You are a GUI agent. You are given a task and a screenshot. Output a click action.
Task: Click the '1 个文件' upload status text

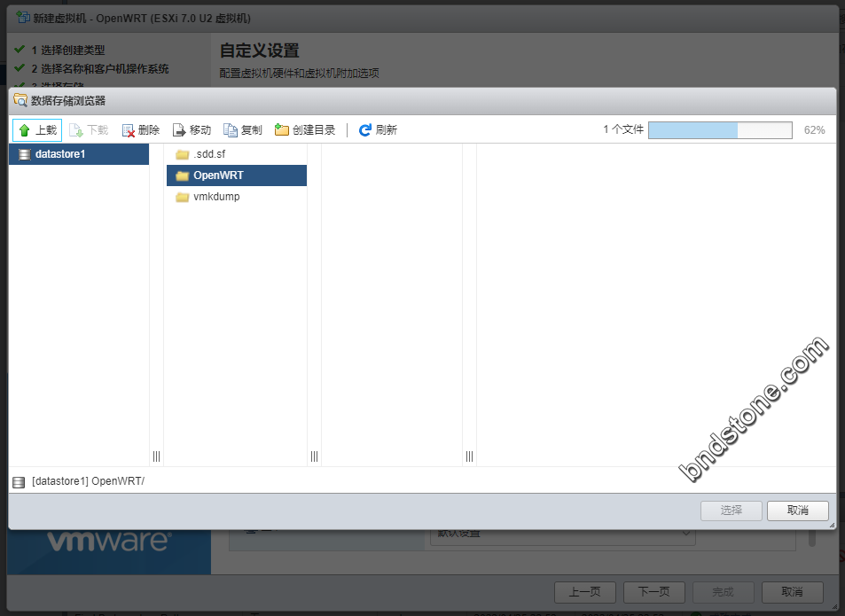click(623, 129)
